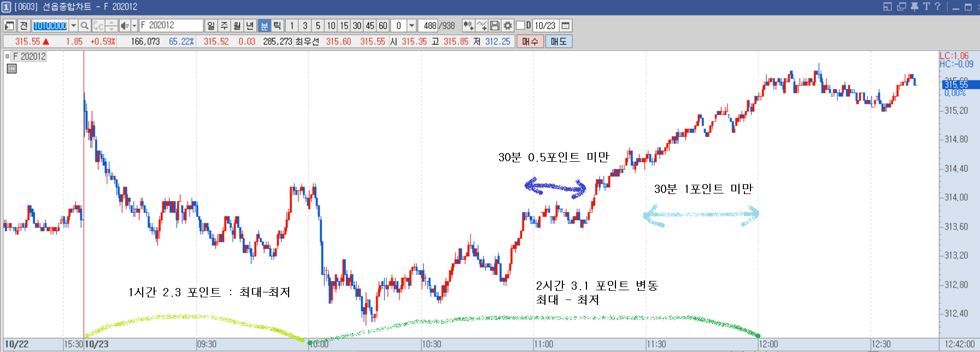Click the add candlestick chart icon
This screenshot has width=980, height=352.
click(x=468, y=26)
